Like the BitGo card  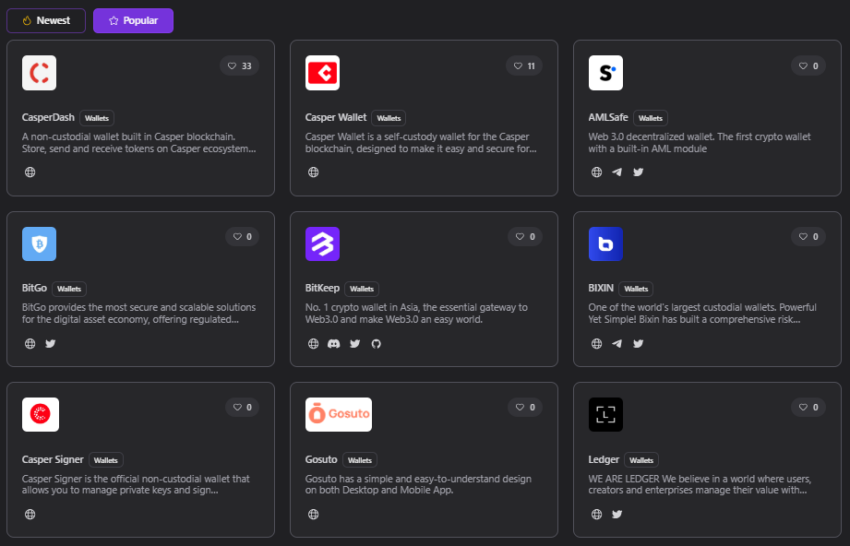click(x=242, y=236)
